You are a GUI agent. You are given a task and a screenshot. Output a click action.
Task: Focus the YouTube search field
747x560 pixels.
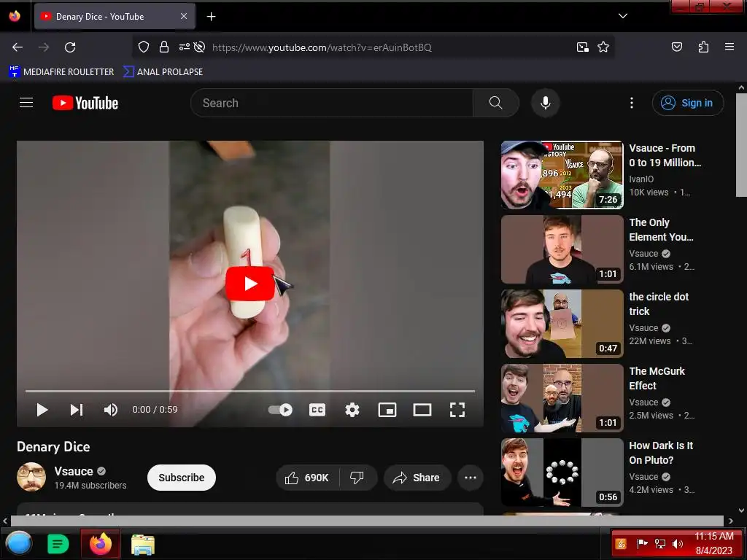[332, 103]
